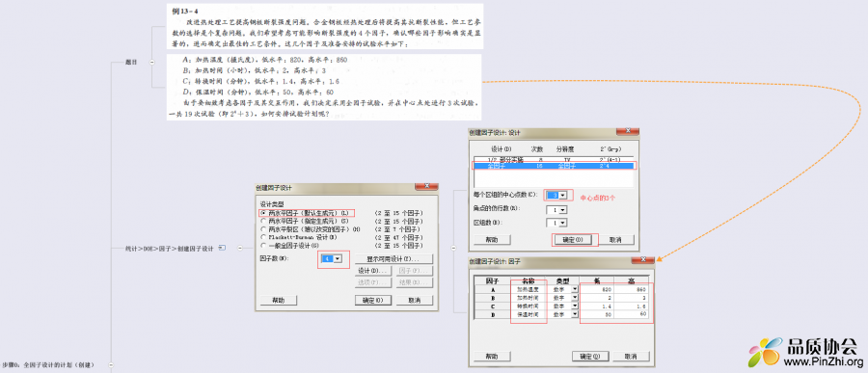The height and width of the screenshot is (373, 868).
Task: Click the 例13-4 problem text image
Action: click(325, 27)
